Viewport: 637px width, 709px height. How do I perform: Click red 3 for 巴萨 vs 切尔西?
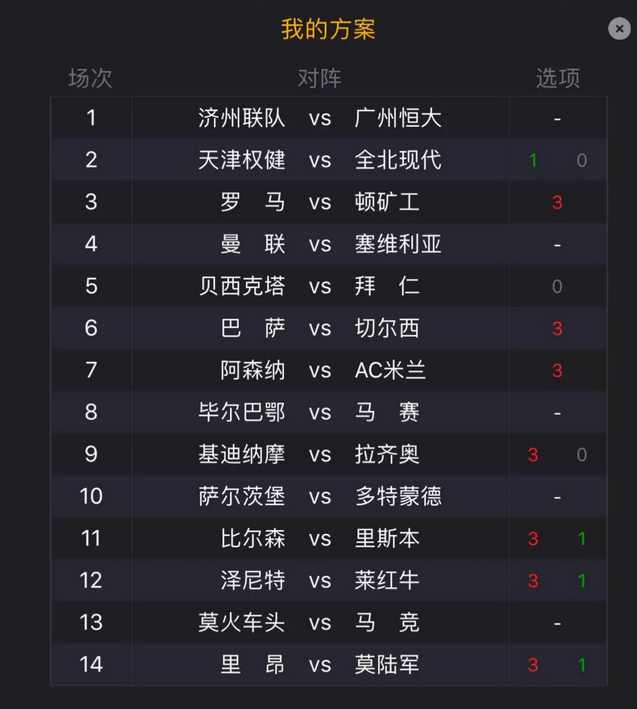pos(557,328)
